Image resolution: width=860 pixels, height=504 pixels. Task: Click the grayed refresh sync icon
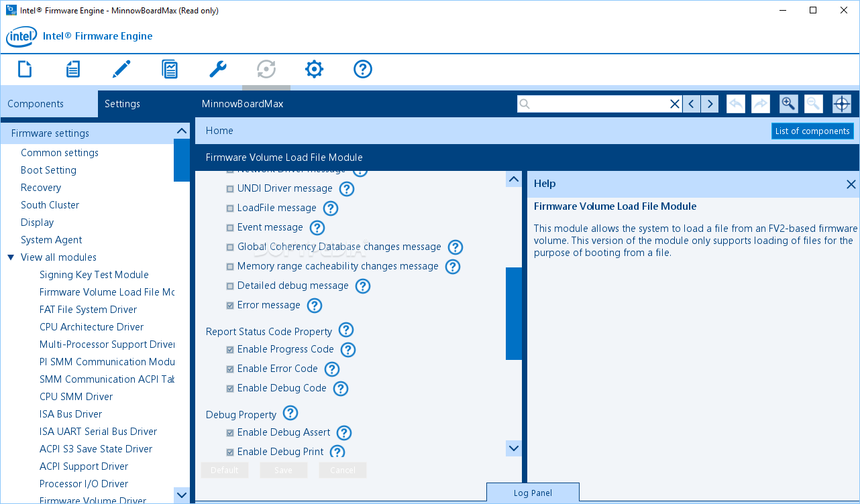(x=266, y=69)
